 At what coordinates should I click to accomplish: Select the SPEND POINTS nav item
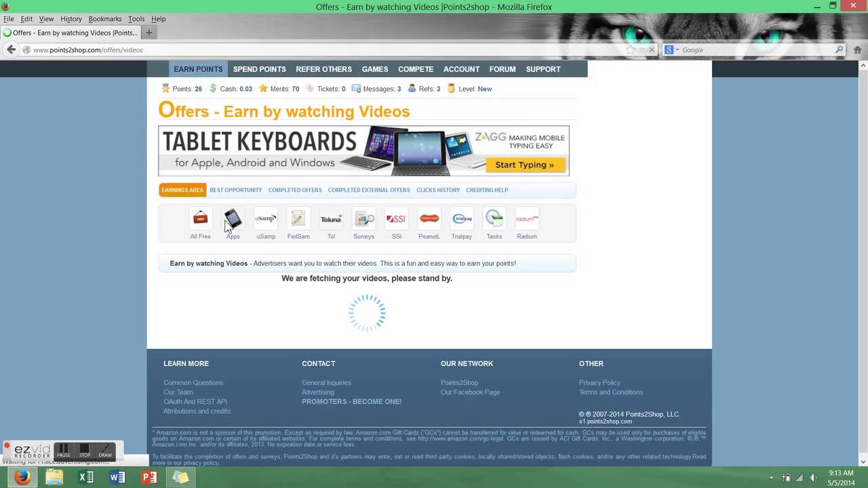[x=260, y=69]
